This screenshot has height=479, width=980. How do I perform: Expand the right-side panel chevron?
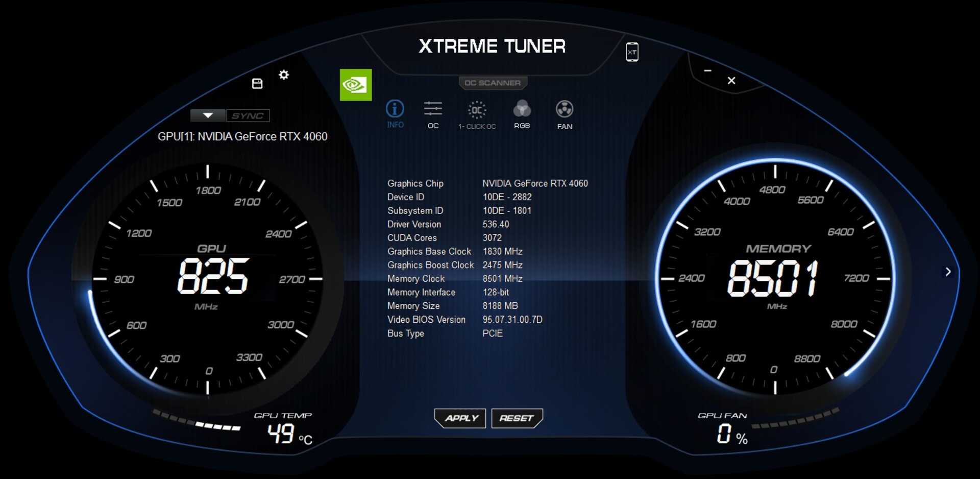point(948,272)
